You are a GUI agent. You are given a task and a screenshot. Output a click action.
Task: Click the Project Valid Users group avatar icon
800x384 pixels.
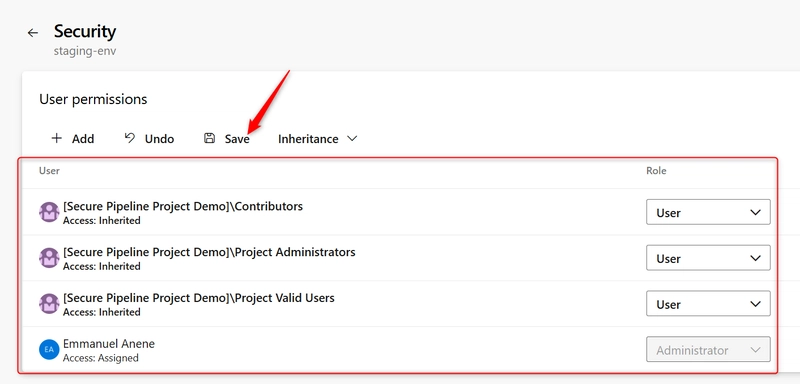pyautogui.click(x=49, y=304)
